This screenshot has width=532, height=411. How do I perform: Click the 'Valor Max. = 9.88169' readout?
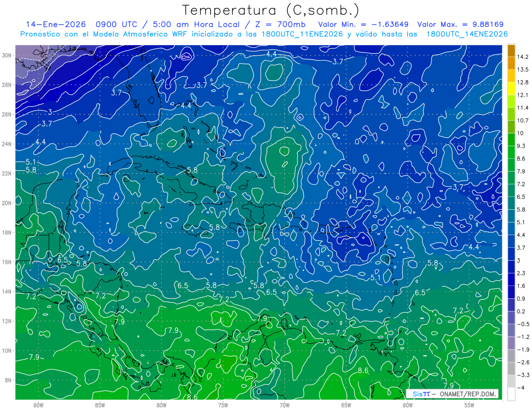(461, 24)
